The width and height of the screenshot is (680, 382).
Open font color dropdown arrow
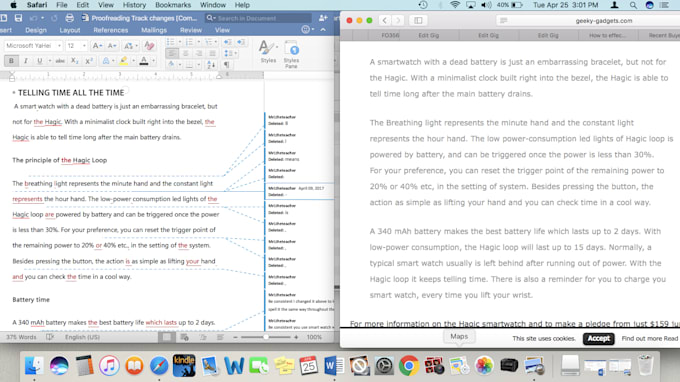pyautogui.click(x=153, y=61)
